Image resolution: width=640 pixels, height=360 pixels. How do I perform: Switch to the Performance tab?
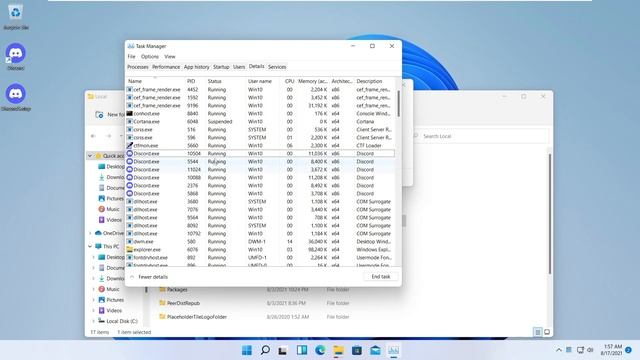click(x=166, y=67)
